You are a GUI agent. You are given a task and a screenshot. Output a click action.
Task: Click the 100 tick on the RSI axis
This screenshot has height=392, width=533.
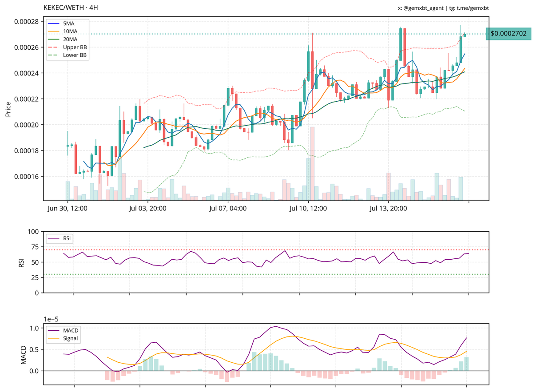point(34,232)
